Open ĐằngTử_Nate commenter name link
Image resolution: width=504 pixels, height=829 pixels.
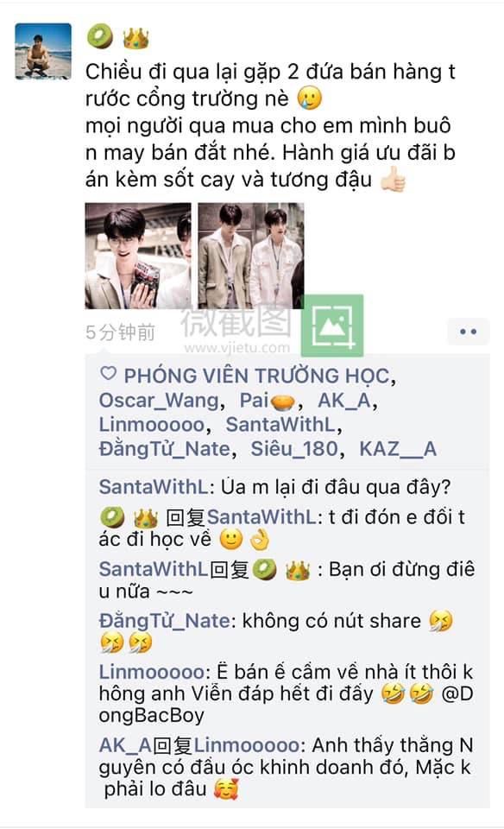pyautogui.click(x=165, y=621)
